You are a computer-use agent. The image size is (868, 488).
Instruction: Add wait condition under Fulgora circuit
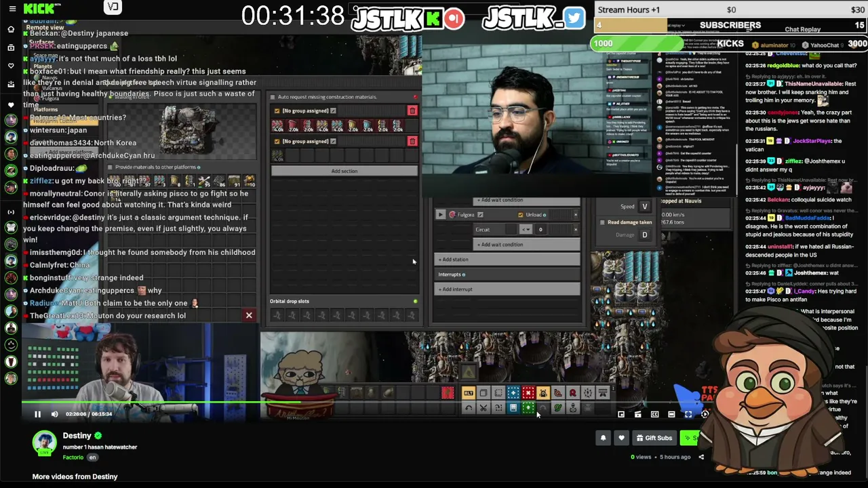(x=527, y=245)
